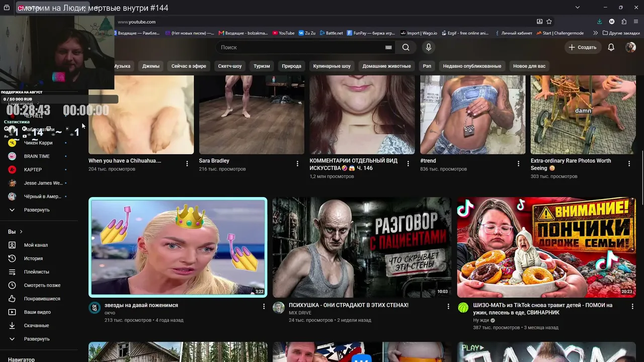This screenshot has width=644, height=362.
Task: Open YouTube notifications bell
Action: click(x=611, y=47)
